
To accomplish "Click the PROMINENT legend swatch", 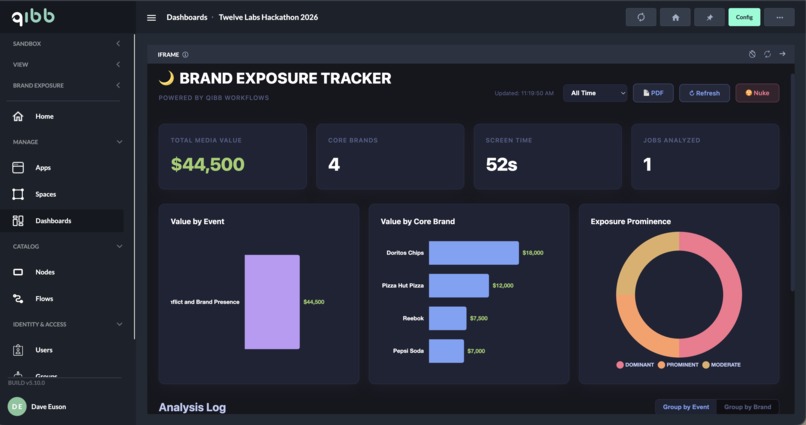I will pyautogui.click(x=661, y=365).
